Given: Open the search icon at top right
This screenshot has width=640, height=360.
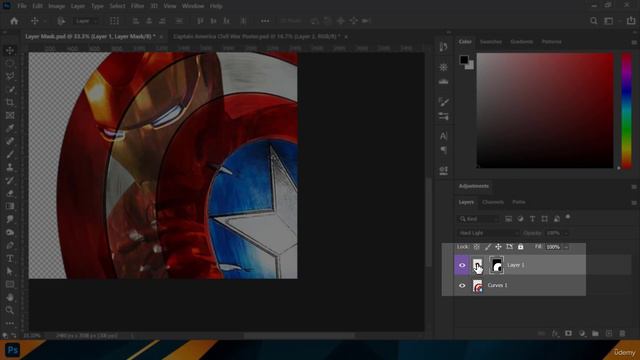Looking at the screenshot, I should point(594,21).
